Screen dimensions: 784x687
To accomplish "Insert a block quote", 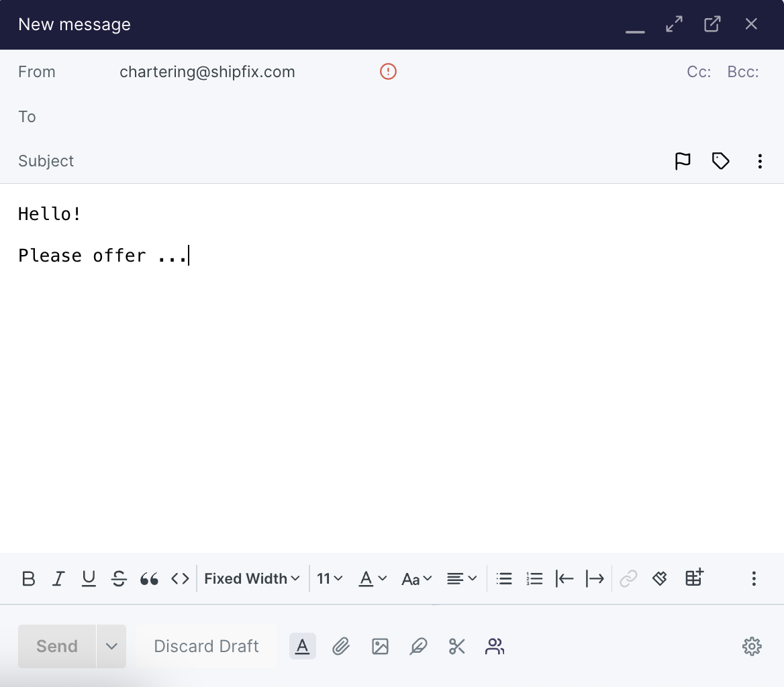I will (x=149, y=579).
